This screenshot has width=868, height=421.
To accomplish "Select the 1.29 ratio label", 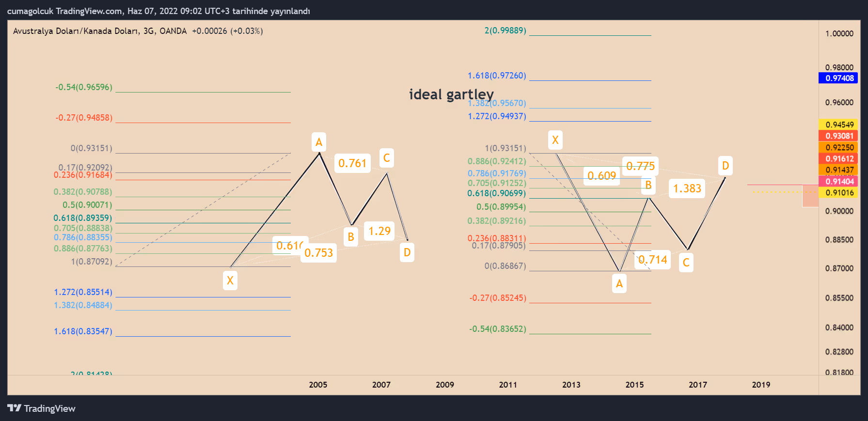I will point(379,231).
